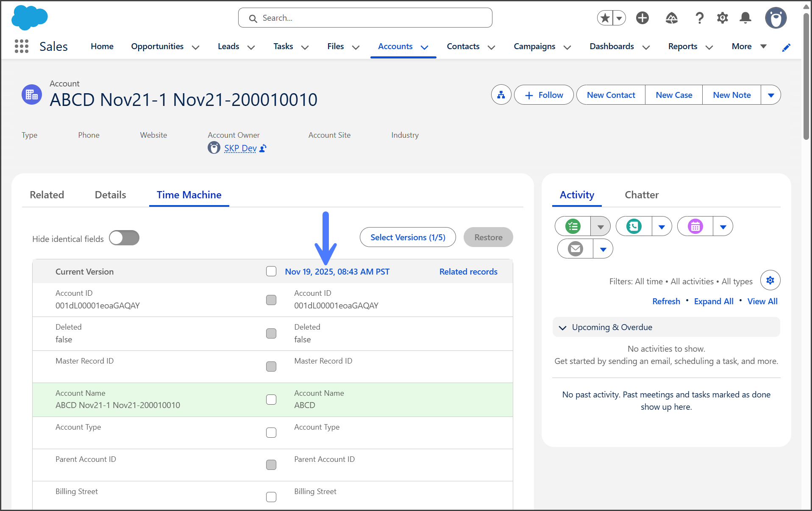The height and width of the screenshot is (511, 812).
Task: Click the global create plus icon
Action: click(x=642, y=18)
